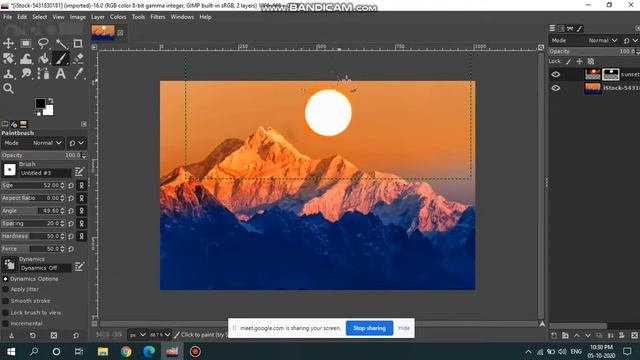Enable Apply Jitter checkbox
The width and height of the screenshot is (640, 360).
5,289
